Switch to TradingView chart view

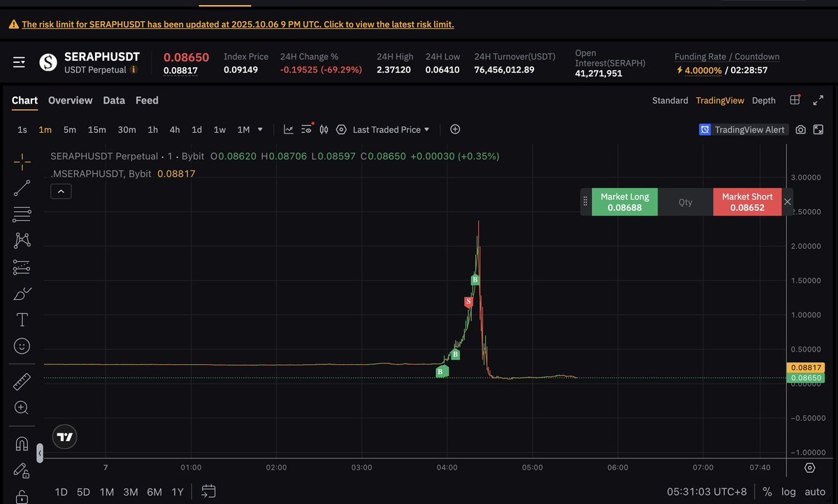[720, 101]
